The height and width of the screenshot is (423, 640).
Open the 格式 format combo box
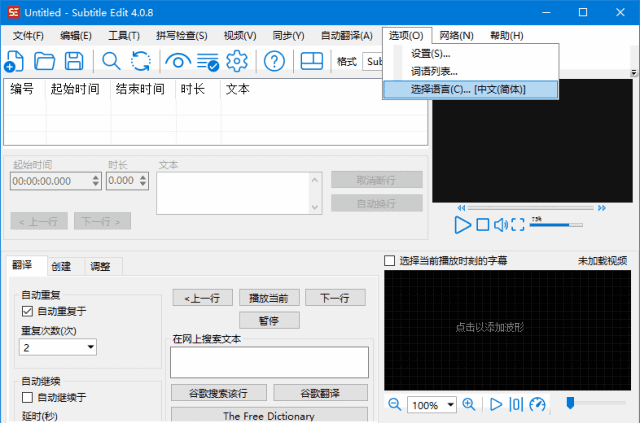pyautogui.click(x=373, y=62)
